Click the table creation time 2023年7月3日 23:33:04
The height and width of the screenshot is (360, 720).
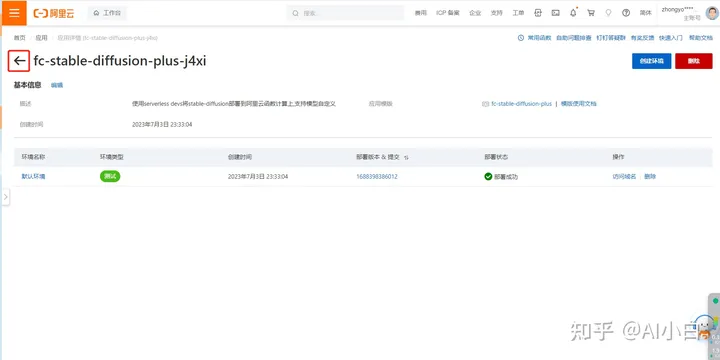point(258,176)
